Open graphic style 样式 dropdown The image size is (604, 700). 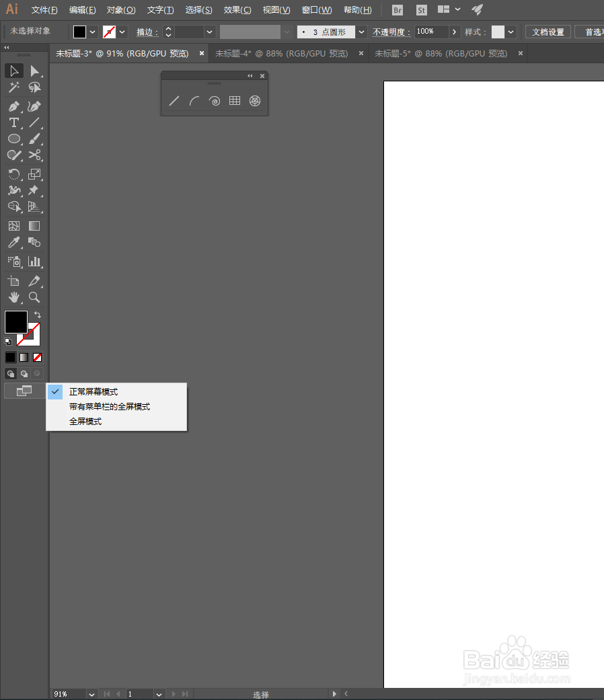511,32
